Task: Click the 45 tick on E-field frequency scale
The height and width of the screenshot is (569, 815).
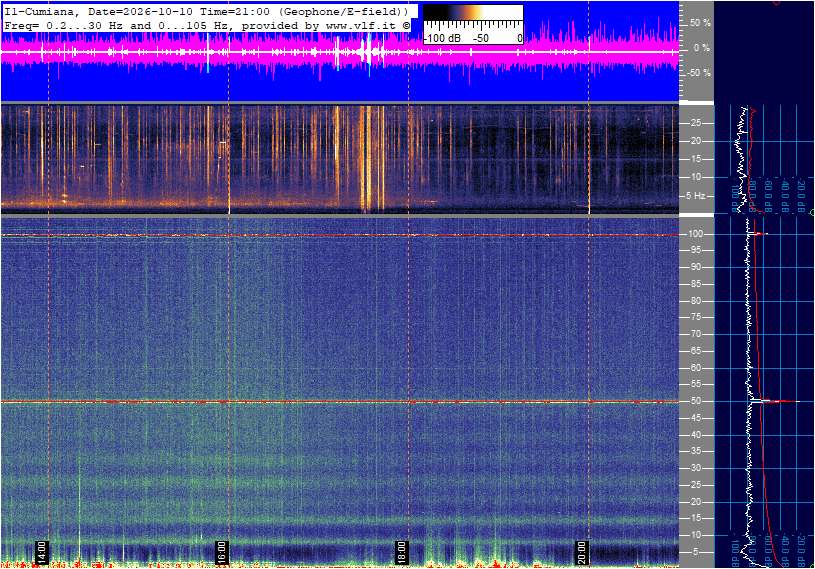Action: (695, 418)
